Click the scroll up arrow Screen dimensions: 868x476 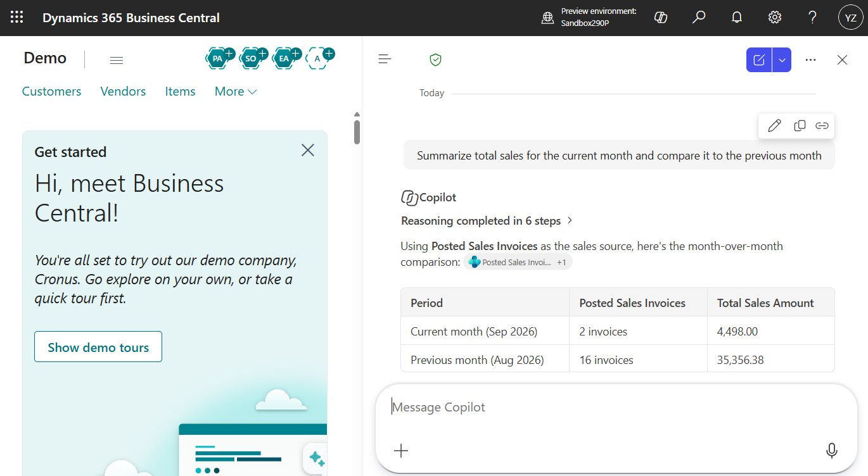pyautogui.click(x=357, y=115)
